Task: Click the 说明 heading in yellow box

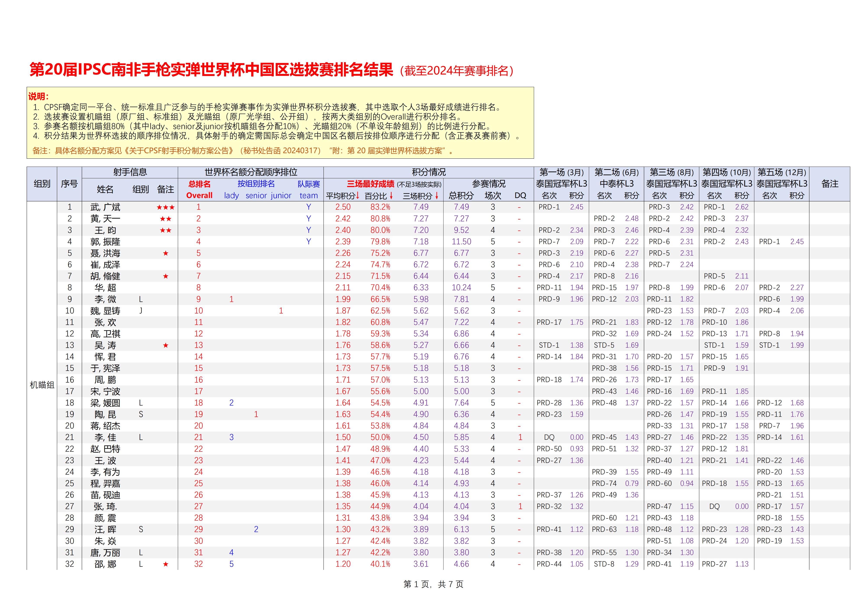Action: tap(39, 96)
